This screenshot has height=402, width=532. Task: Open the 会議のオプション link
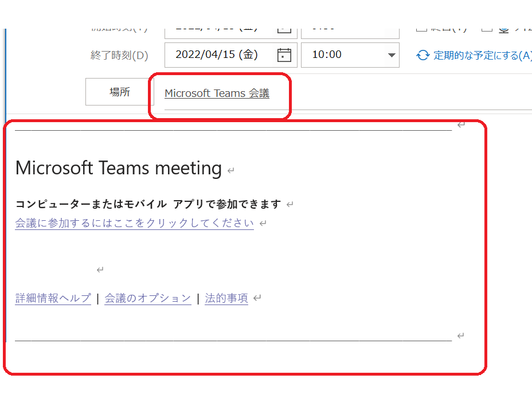tap(148, 298)
